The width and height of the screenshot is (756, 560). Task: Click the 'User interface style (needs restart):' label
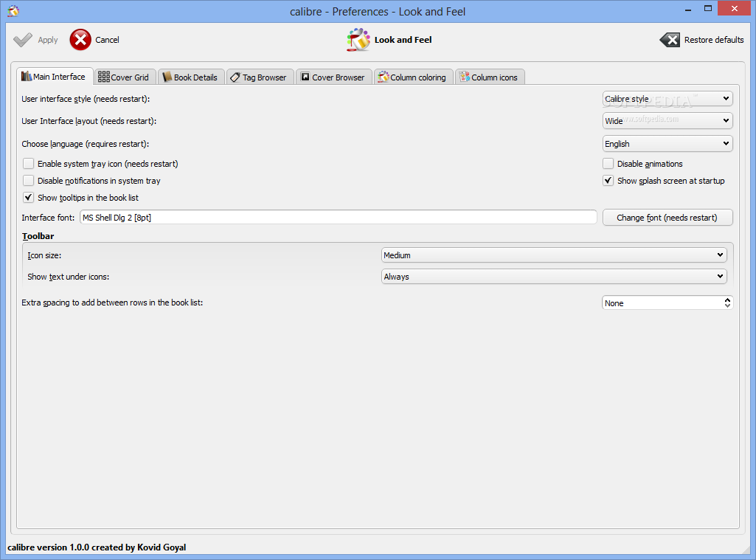86,99
